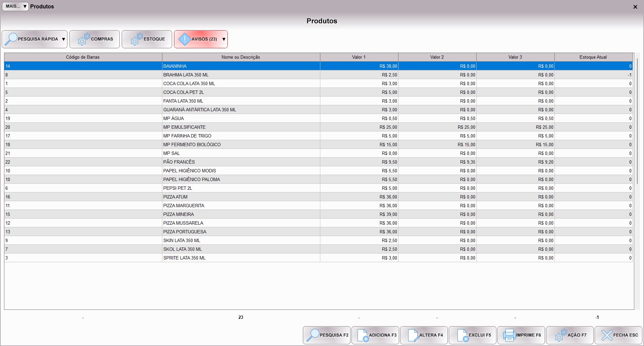The image size is (644, 346).
Task: Close the window with Fecha ESC
Action: click(619, 335)
